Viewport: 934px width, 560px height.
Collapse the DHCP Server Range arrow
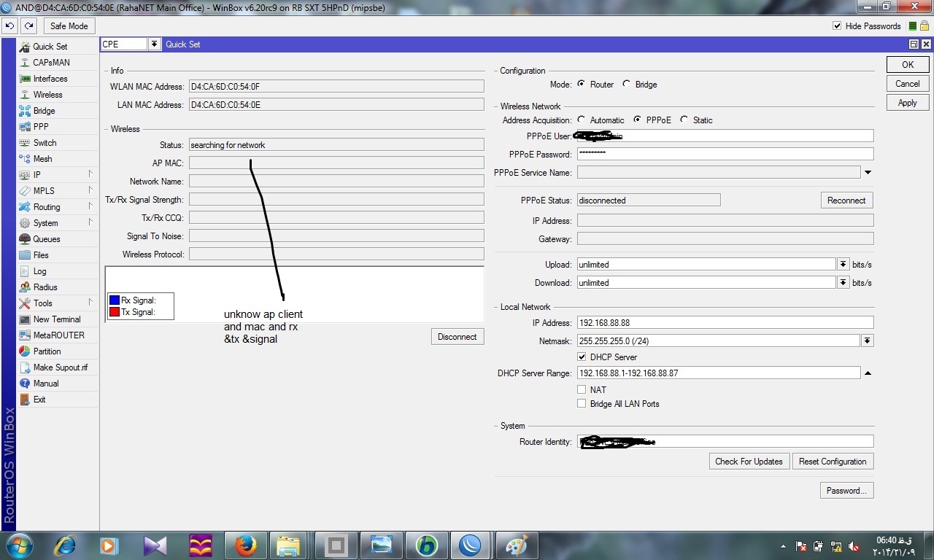coord(868,373)
